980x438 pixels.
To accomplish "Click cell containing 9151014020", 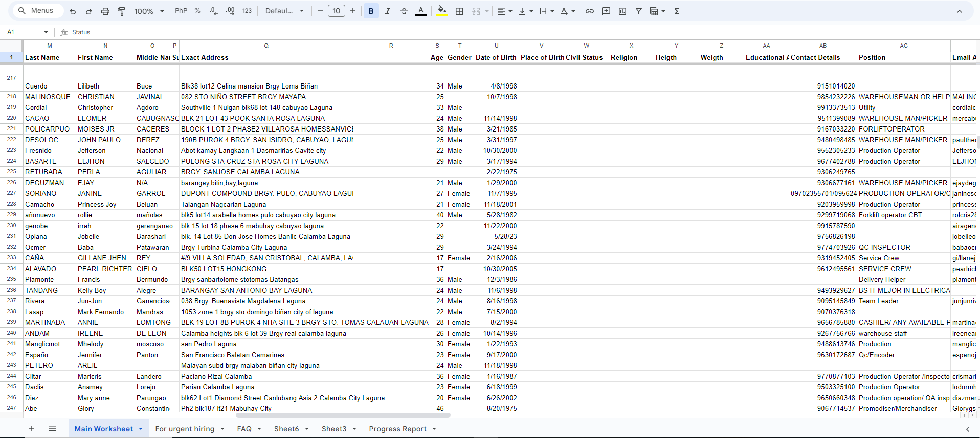I will pyautogui.click(x=823, y=78).
